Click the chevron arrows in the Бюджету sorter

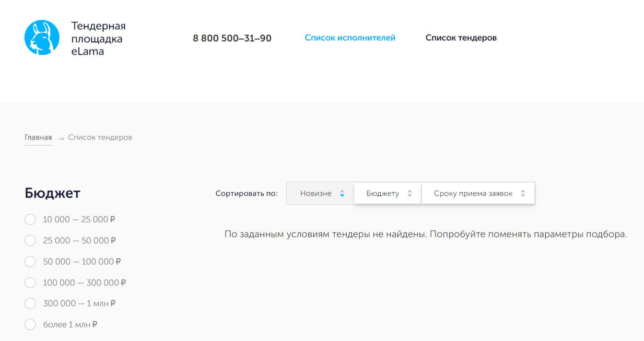coord(410,193)
